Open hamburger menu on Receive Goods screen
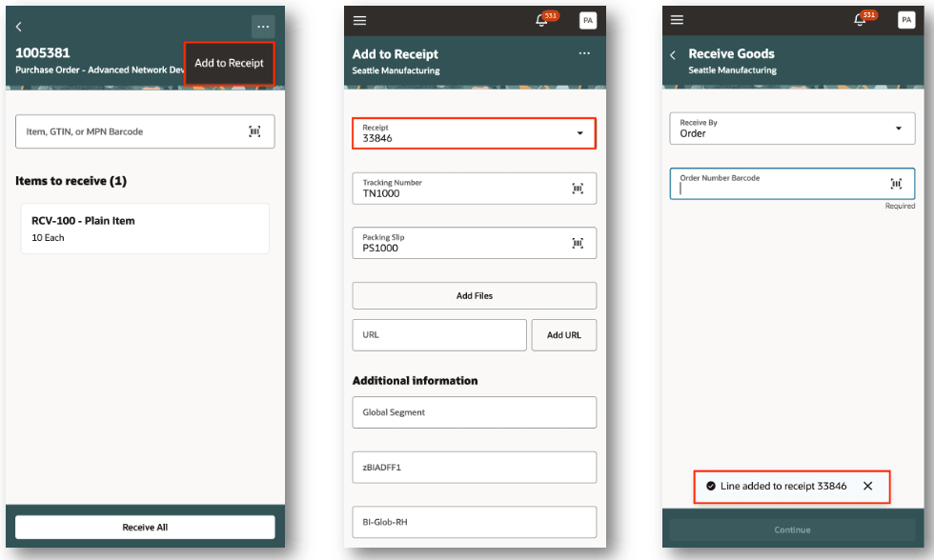 coord(678,20)
